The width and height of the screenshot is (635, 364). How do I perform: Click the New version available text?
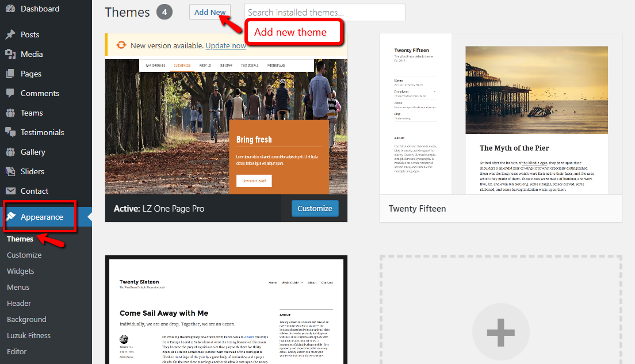coord(166,46)
